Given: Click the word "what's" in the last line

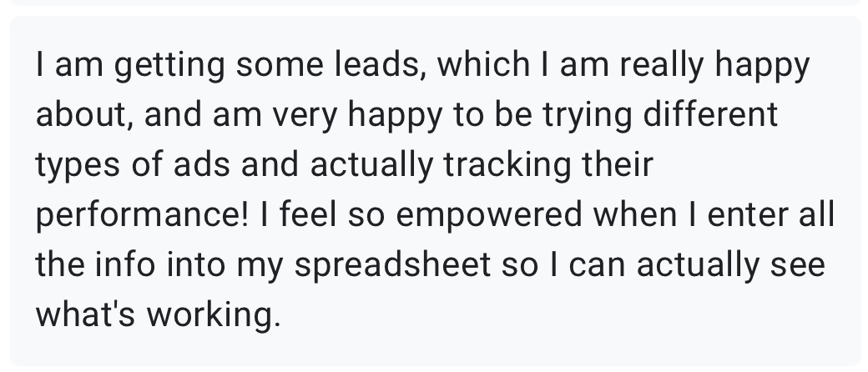Looking at the screenshot, I should [85, 314].
